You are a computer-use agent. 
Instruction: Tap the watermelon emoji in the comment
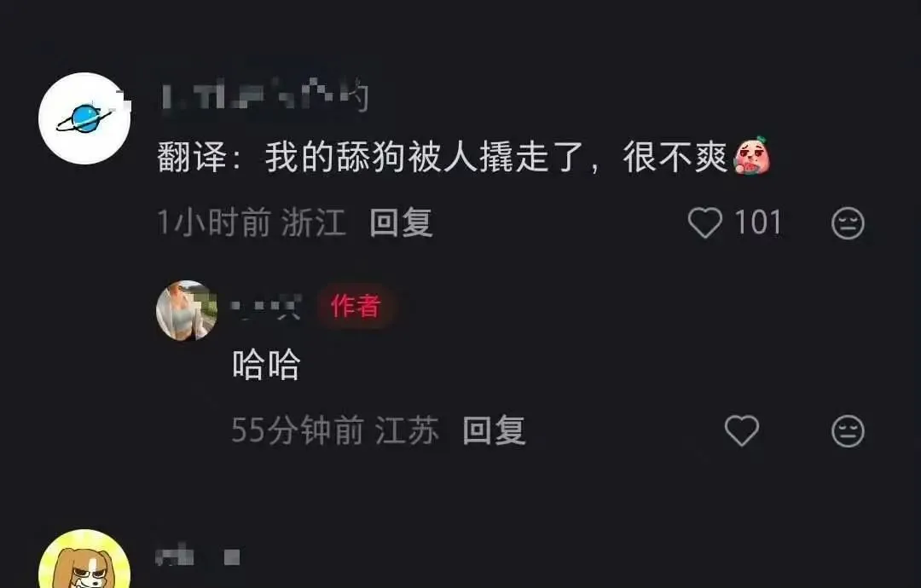752,156
